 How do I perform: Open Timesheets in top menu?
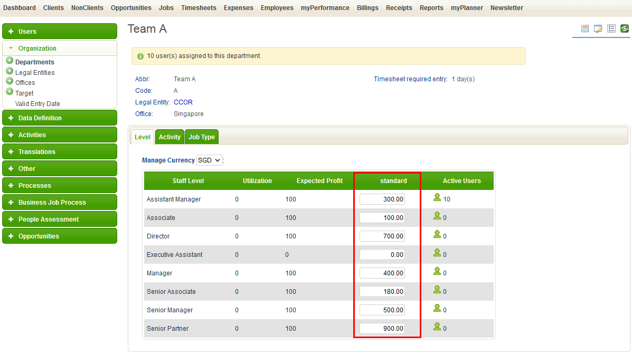pyautogui.click(x=199, y=8)
